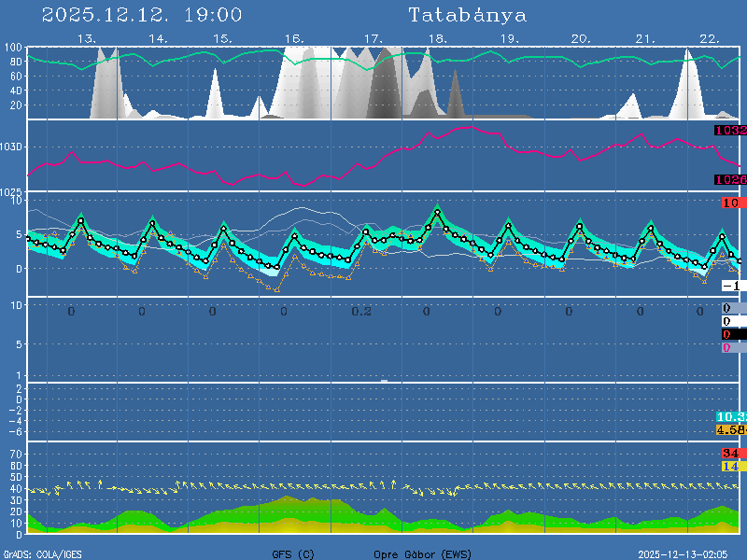Click the white minimum temperature badge showing -1
747x560 pixels.
point(731,286)
